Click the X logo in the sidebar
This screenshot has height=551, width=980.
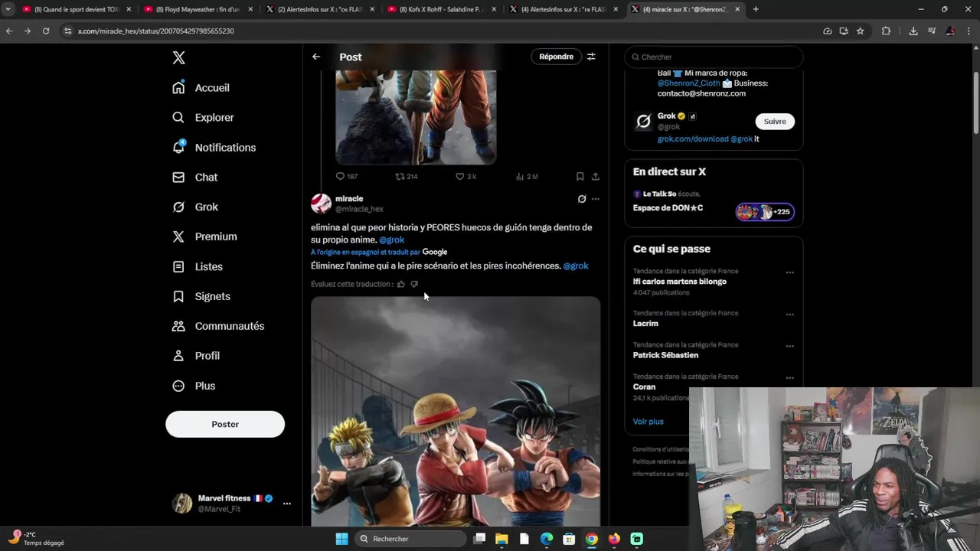[x=178, y=58]
